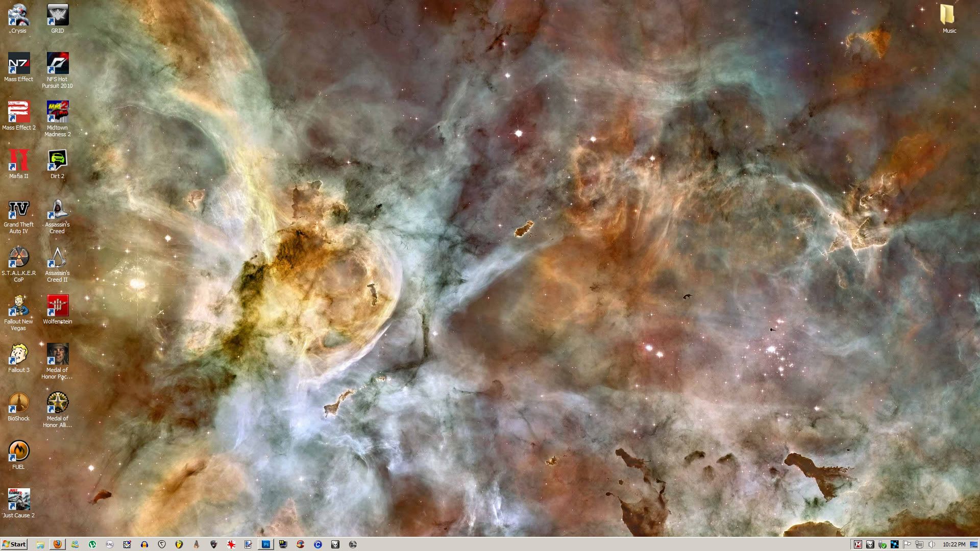
Task: Click the Just Cause 2 icon
Action: [18, 500]
